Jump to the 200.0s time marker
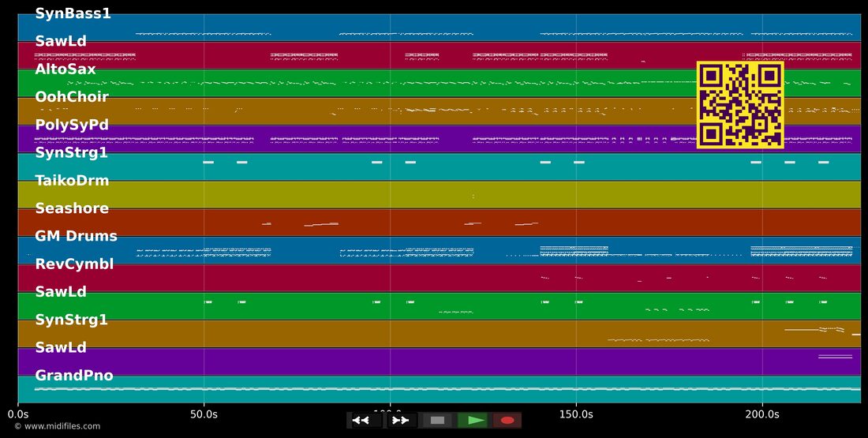 pos(762,414)
